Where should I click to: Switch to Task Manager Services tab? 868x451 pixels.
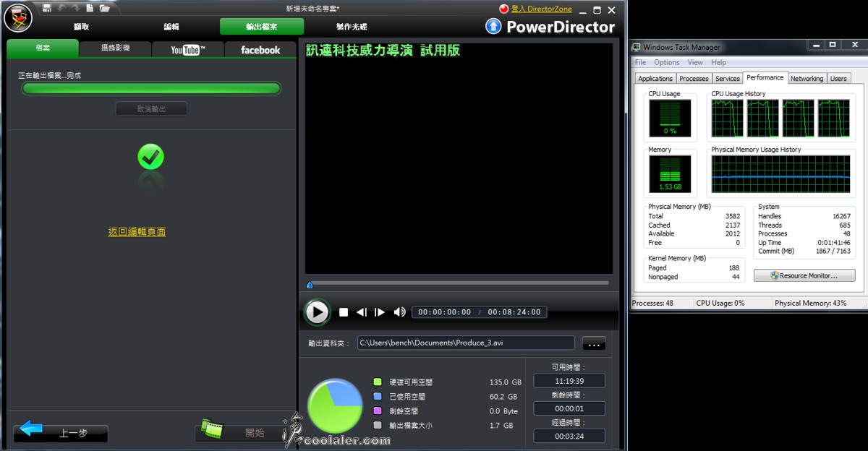pos(728,79)
